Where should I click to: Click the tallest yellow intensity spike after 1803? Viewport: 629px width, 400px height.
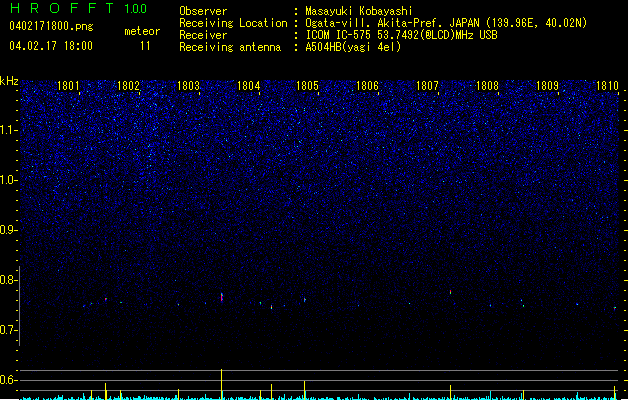coord(221,384)
